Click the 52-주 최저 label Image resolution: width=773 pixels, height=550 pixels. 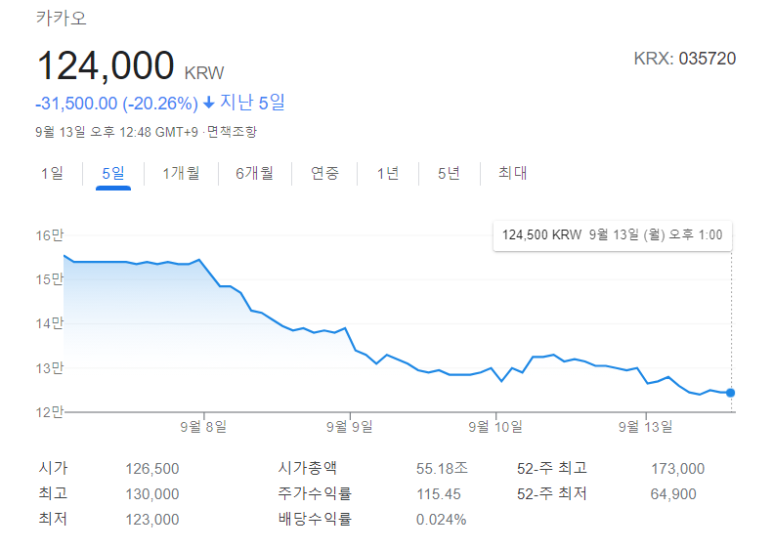(552, 493)
